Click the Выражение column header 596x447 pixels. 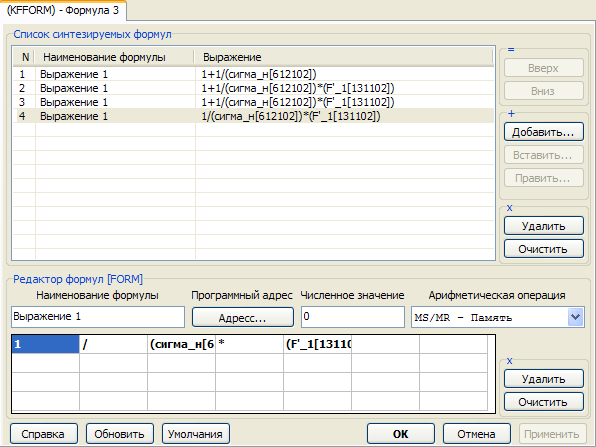(x=344, y=57)
